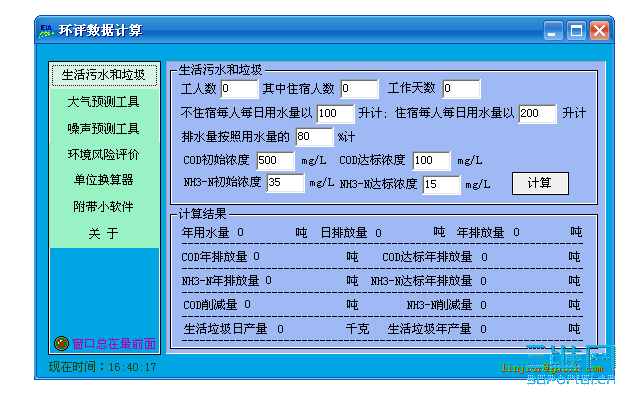This screenshot has width=626, height=395.
Task: Open 大气预测工具 sidebar item
Action: coord(104,102)
